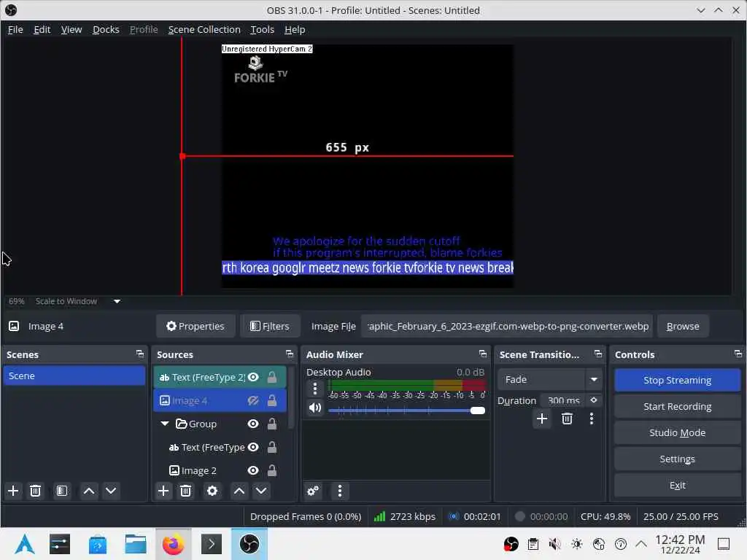The width and height of the screenshot is (747, 560).
Task: Toggle visibility of top Text (FreeType 2) source
Action: click(x=253, y=377)
